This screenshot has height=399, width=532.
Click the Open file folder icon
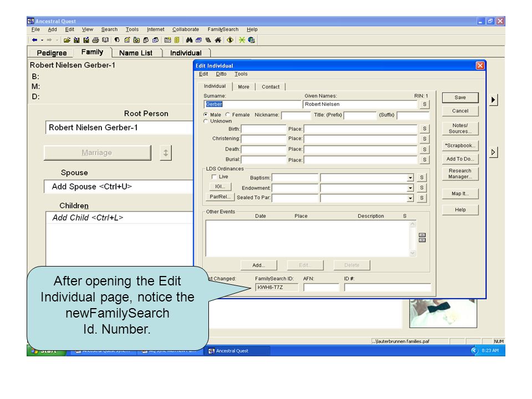(x=67, y=40)
